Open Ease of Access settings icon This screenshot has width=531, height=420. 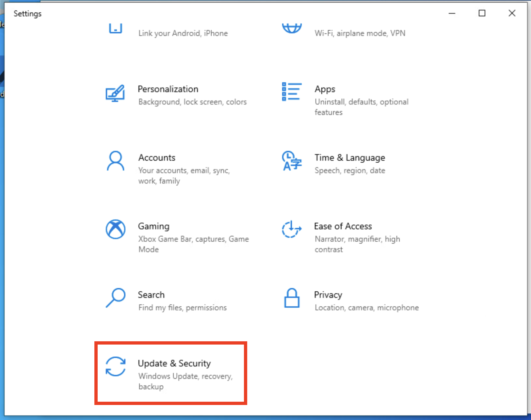pyautogui.click(x=292, y=229)
